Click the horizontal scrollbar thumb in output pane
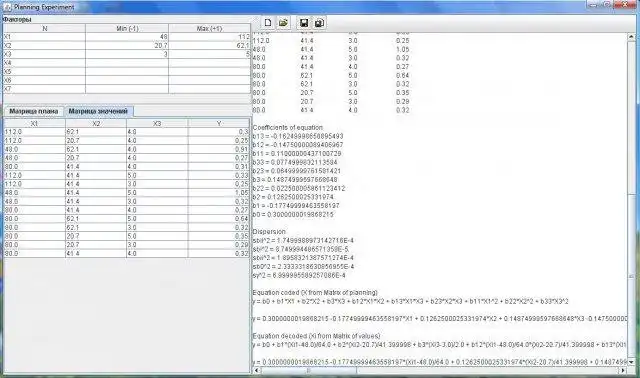This screenshot has width=640, height=378. (309, 370)
